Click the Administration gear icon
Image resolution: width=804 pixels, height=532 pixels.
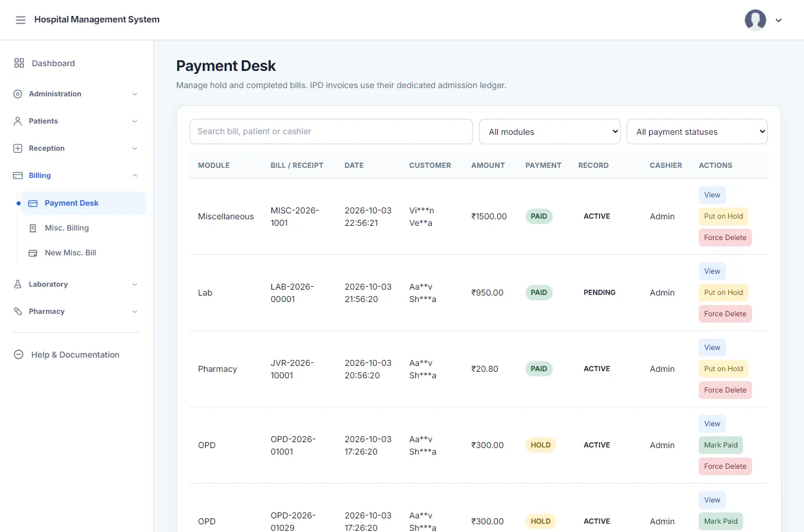(18, 94)
